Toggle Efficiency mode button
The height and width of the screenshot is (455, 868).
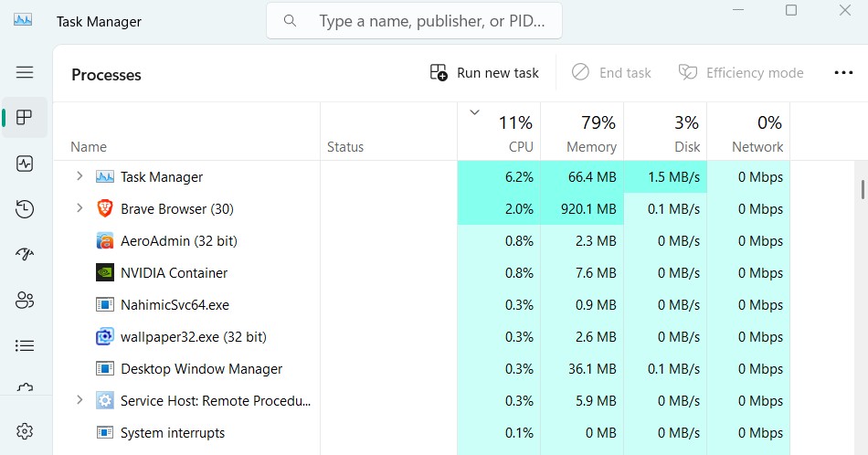click(741, 72)
